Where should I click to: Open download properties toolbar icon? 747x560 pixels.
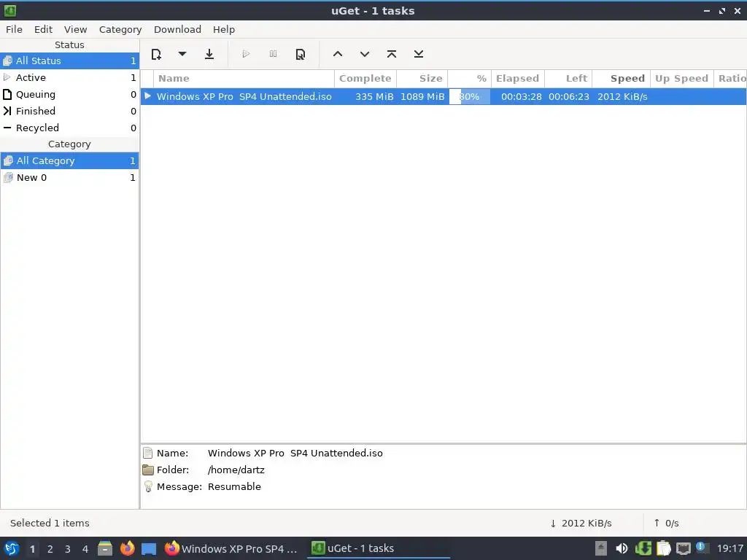(300, 54)
